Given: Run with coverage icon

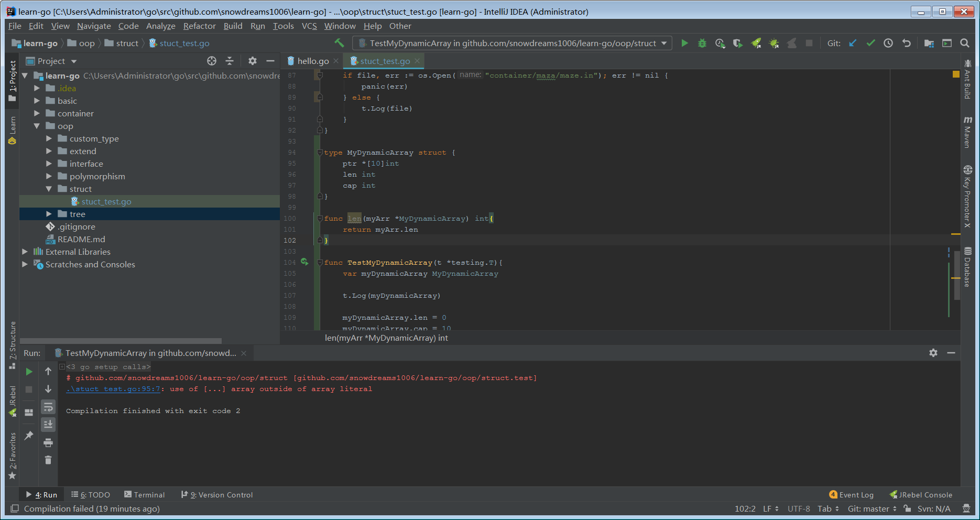Looking at the screenshot, I should 720,43.
